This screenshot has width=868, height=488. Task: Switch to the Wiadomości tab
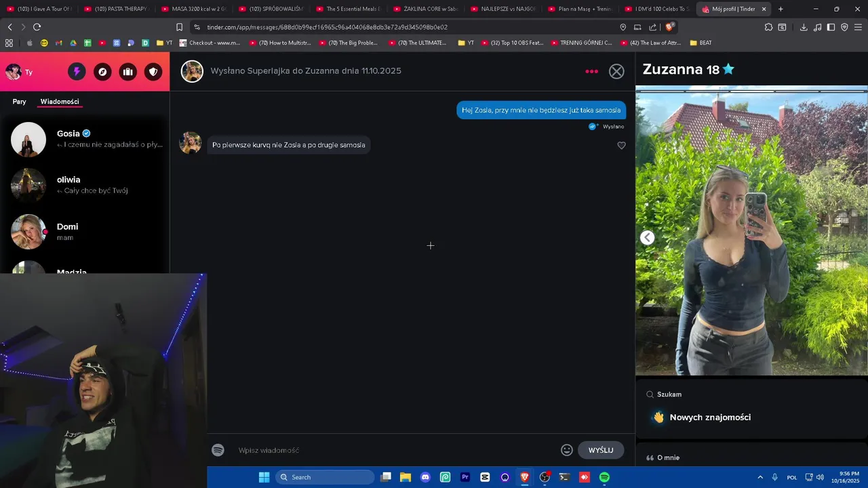[x=60, y=102]
